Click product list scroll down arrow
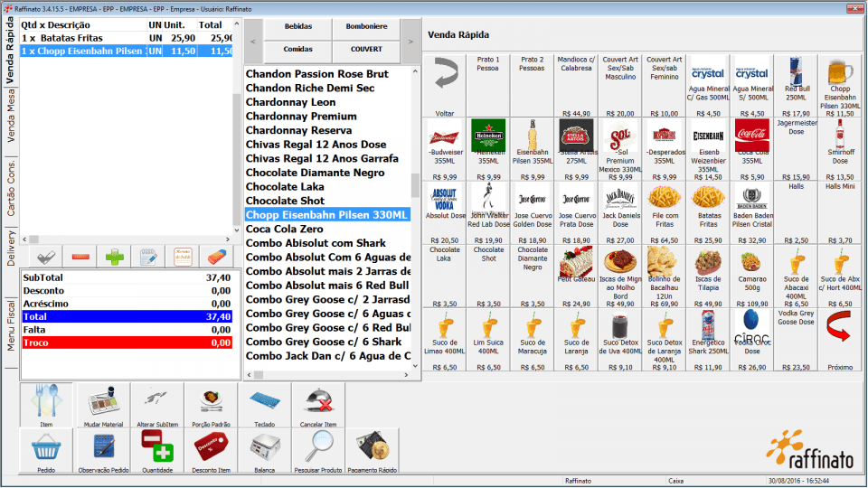Image resolution: width=868 pixels, height=488 pixels. point(415,366)
